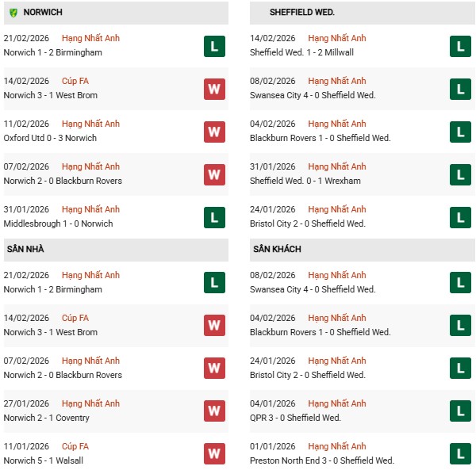
Task: Click the W badge for Norwich 2-1 Coventry
Action: 214,411
